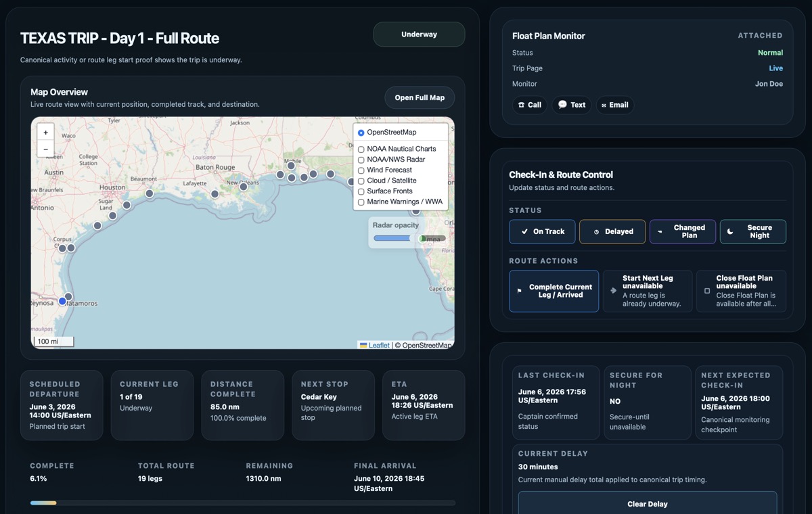The width and height of the screenshot is (812, 514).
Task: Click the Scheduled Departure card
Action: [x=62, y=405]
